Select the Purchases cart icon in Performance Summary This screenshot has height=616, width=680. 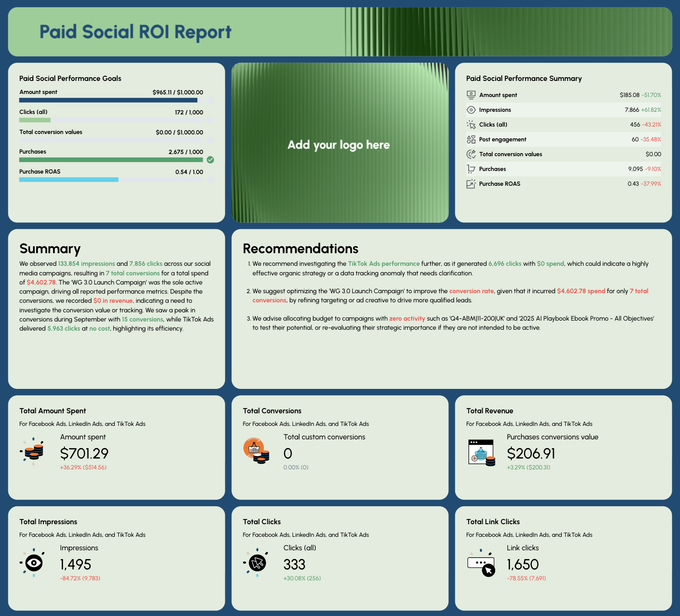coord(471,169)
